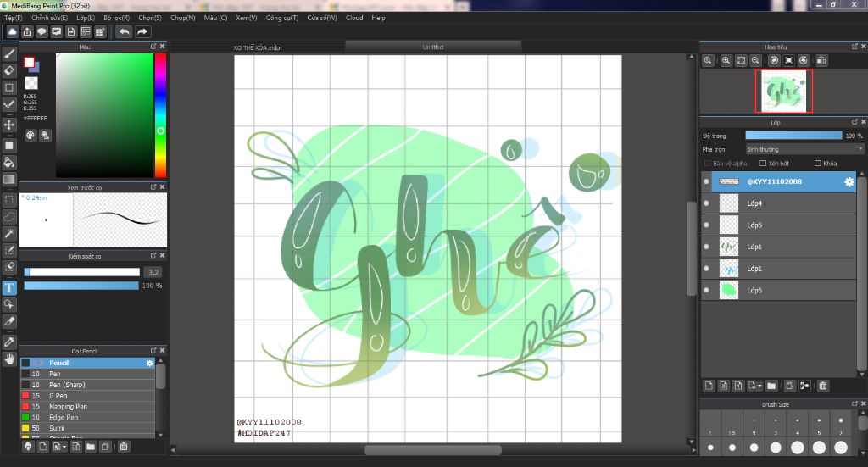The image size is (868, 467).
Task: Click the fit-to-window navigator icon
Action: (741, 60)
